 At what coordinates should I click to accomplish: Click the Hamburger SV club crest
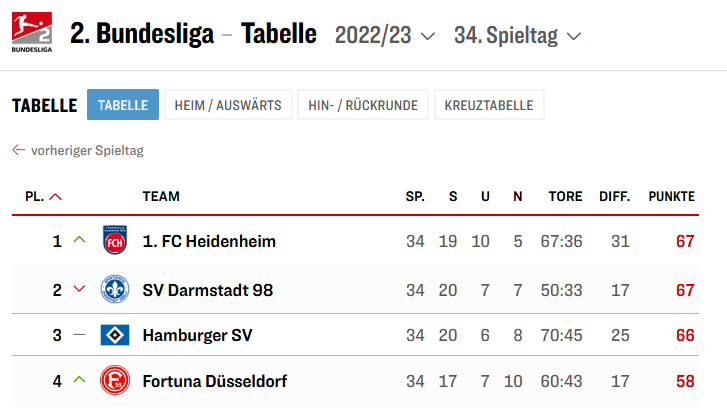(x=116, y=335)
